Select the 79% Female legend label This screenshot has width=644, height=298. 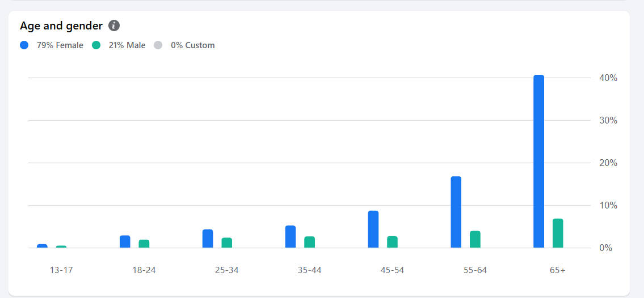click(x=60, y=45)
